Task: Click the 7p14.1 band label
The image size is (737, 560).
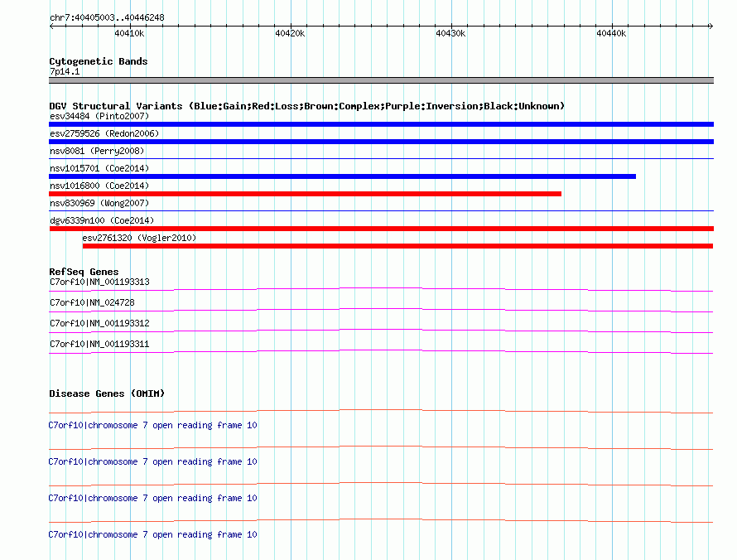Action: 65,71
